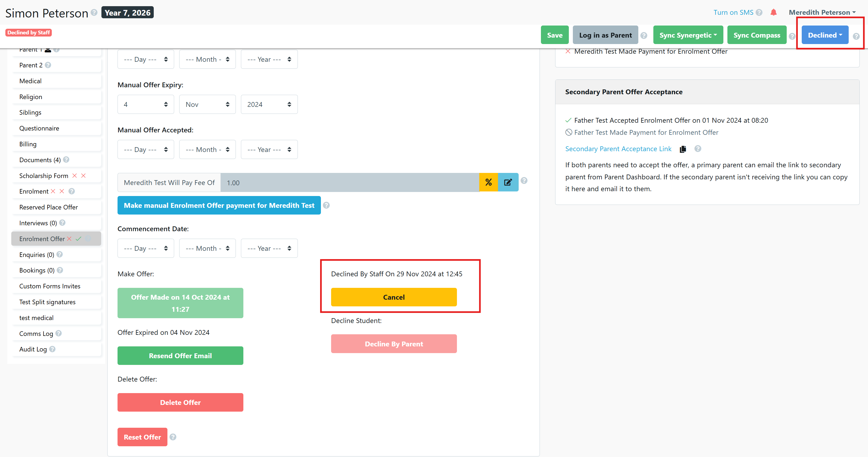The image size is (868, 457).
Task: Open help icon beside Reset Offer
Action: click(x=173, y=437)
